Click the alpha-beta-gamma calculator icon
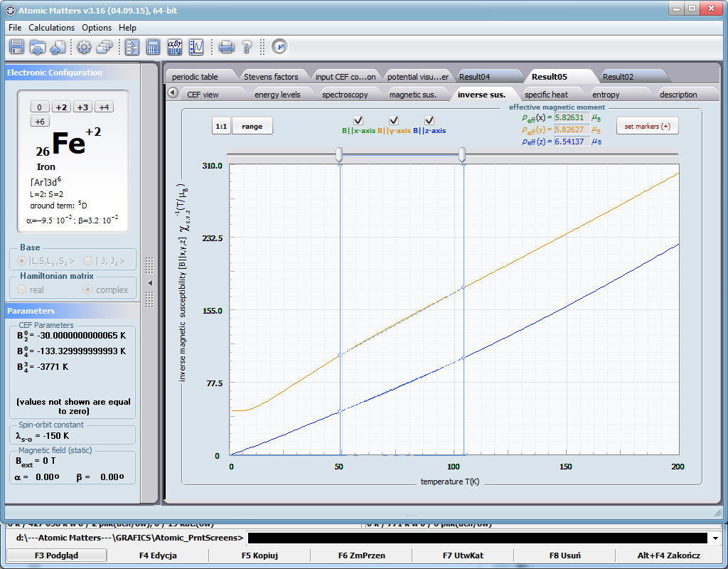 click(x=174, y=47)
